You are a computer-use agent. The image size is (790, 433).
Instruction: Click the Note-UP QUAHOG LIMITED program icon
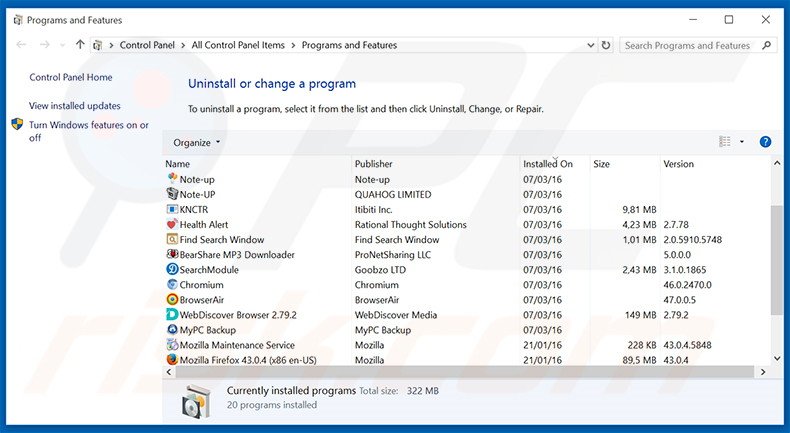tap(172, 194)
